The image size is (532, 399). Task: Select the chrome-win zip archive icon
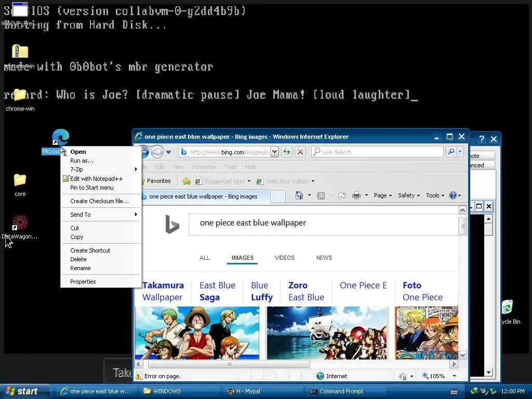(20, 51)
